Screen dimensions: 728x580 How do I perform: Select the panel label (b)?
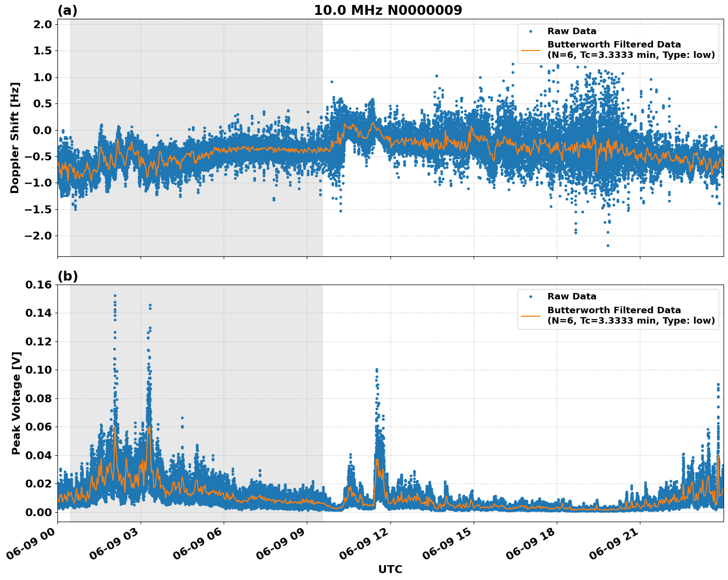tap(68, 275)
